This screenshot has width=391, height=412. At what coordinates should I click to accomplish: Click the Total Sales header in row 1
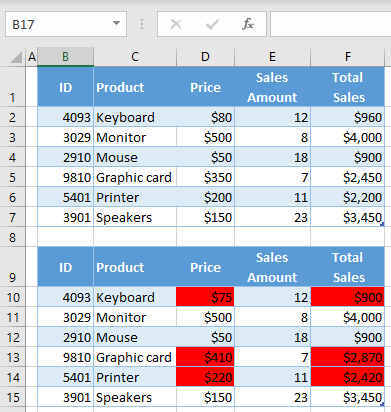(x=348, y=87)
